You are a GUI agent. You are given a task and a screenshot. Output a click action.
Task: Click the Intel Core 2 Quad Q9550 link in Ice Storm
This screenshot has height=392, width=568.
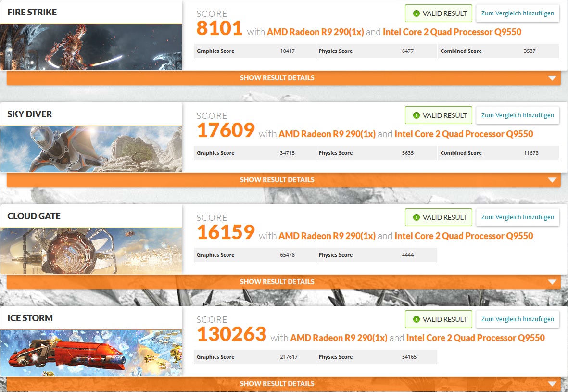tap(476, 338)
